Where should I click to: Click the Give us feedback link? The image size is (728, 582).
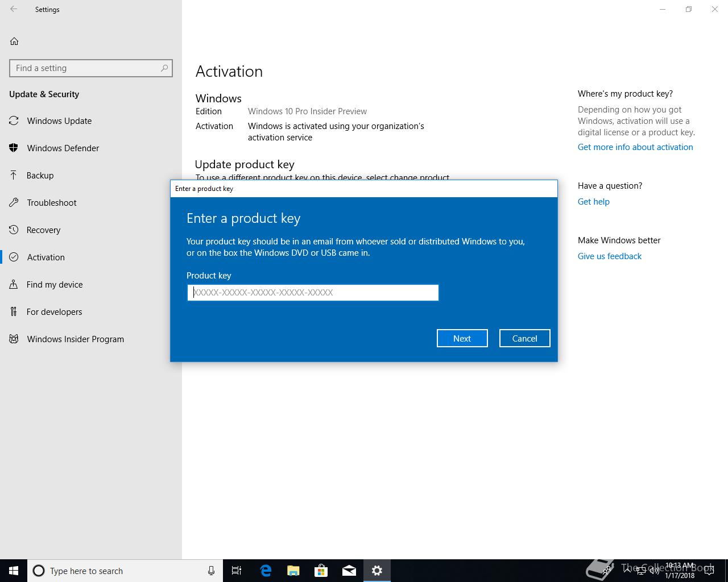point(610,256)
